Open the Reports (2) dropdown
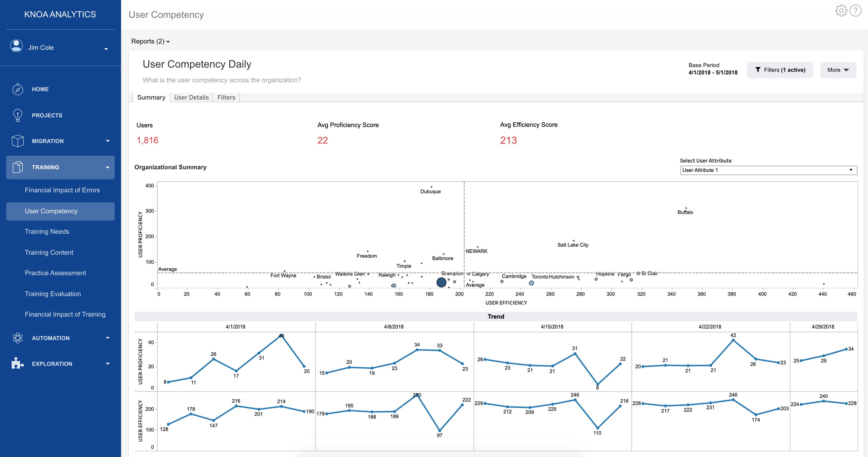Image resolution: width=868 pixels, height=457 pixels. tap(150, 41)
